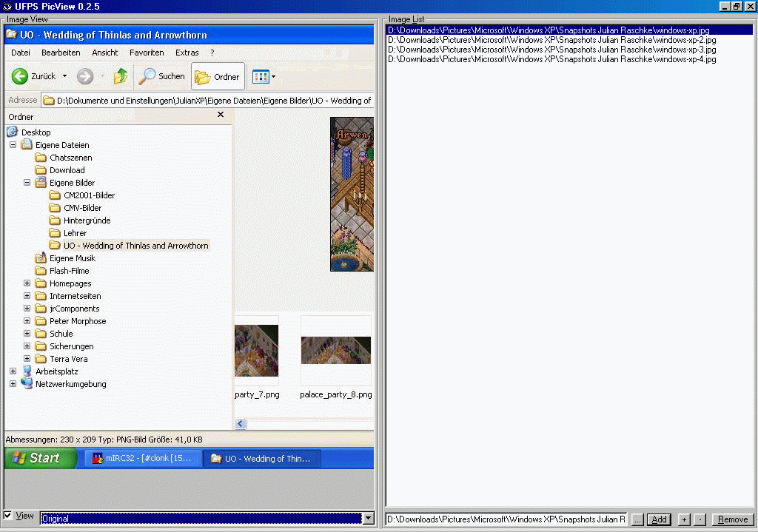Select the Hintergründe folder
This screenshot has width=758, height=532.
click(87, 220)
